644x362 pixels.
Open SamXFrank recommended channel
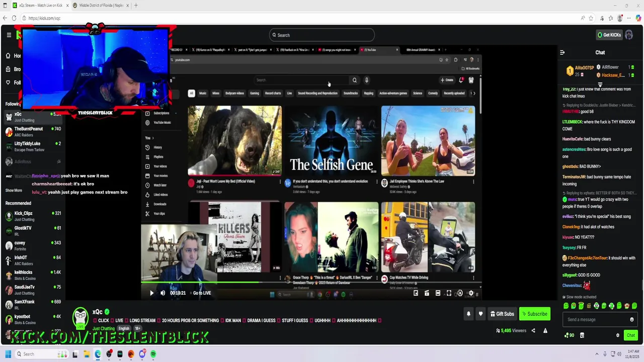pyautogui.click(x=33, y=305)
